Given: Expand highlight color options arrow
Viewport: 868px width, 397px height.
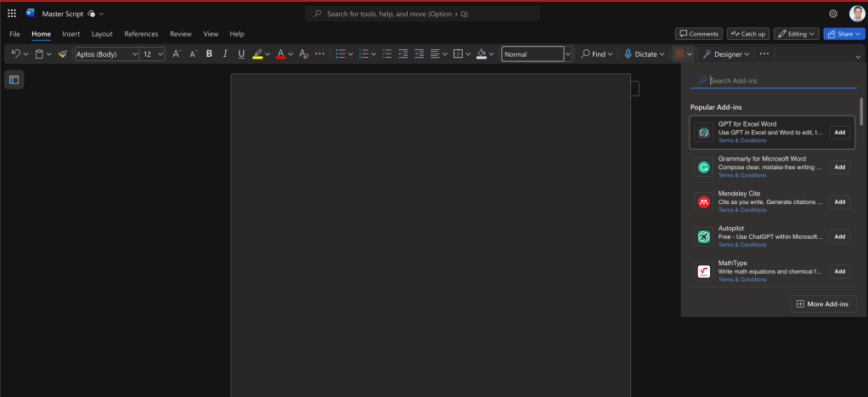Looking at the screenshot, I should pos(268,54).
